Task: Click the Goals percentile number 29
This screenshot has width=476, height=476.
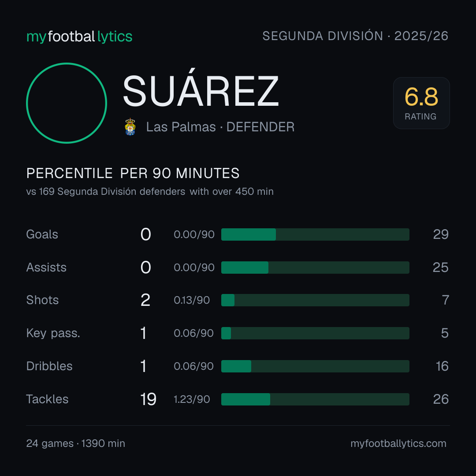Action: pos(441,234)
